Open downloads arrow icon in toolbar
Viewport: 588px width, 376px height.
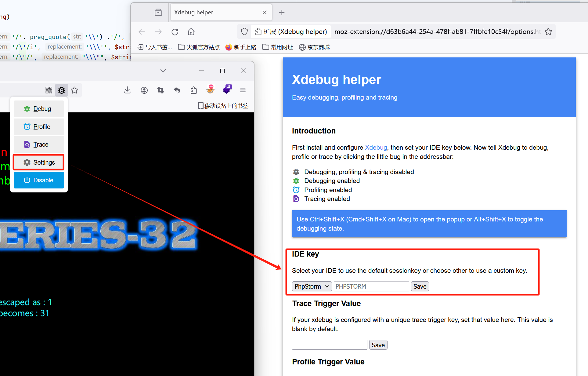(x=128, y=90)
